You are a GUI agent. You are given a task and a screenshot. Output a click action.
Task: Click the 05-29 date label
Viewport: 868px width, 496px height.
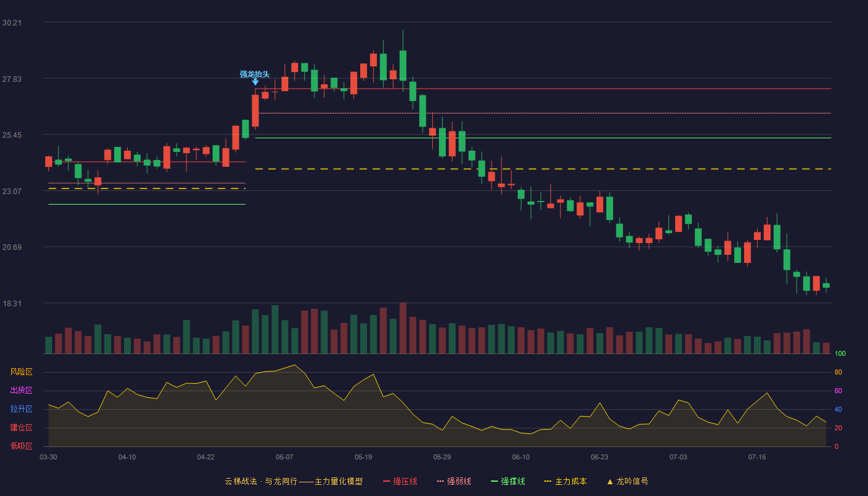(x=442, y=457)
